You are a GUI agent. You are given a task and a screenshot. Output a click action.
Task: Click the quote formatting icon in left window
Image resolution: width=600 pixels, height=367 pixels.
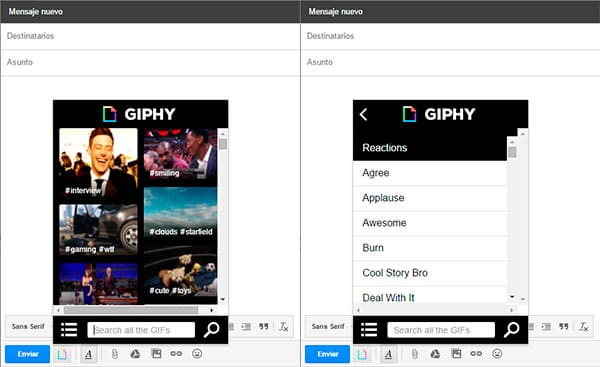coord(264,326)
